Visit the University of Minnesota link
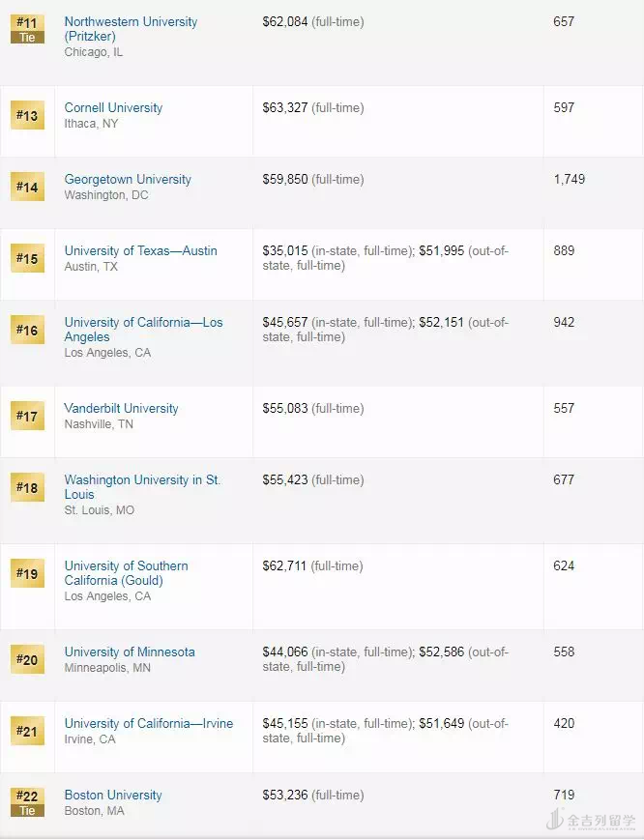644x840 pixels. click(130, 652)
